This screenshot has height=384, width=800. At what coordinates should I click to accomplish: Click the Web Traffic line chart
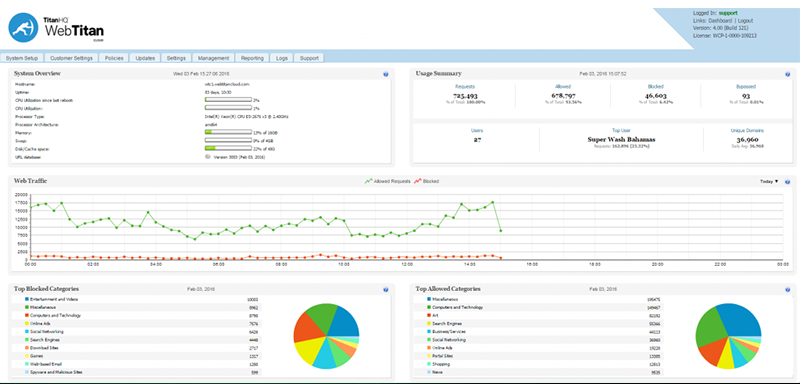[x=403, y=228]
